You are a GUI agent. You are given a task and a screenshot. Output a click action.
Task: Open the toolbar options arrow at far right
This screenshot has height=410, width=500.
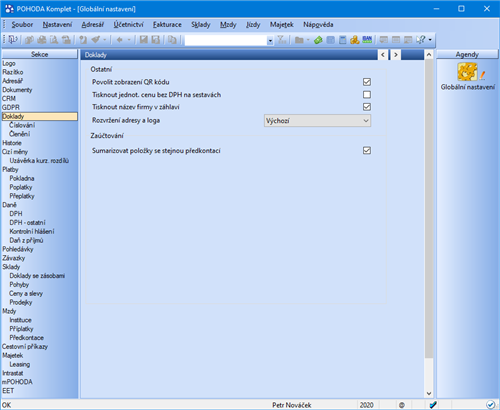(430, 40)
